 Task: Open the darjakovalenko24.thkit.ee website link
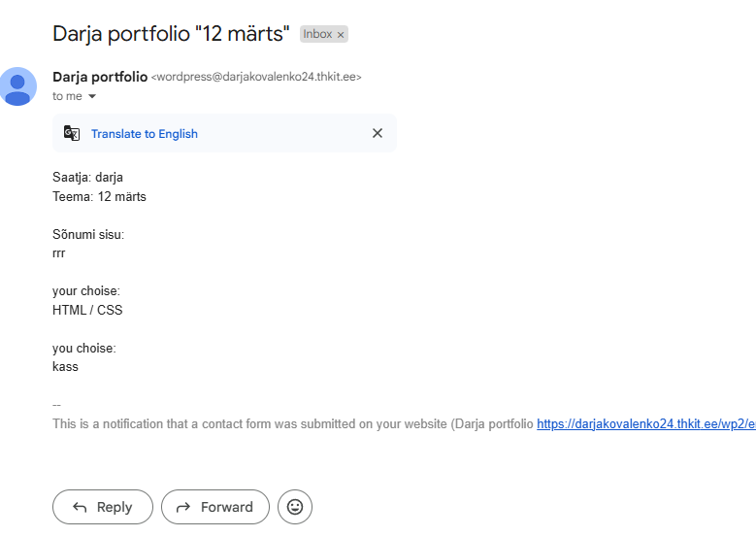click(x=645, y=424)
